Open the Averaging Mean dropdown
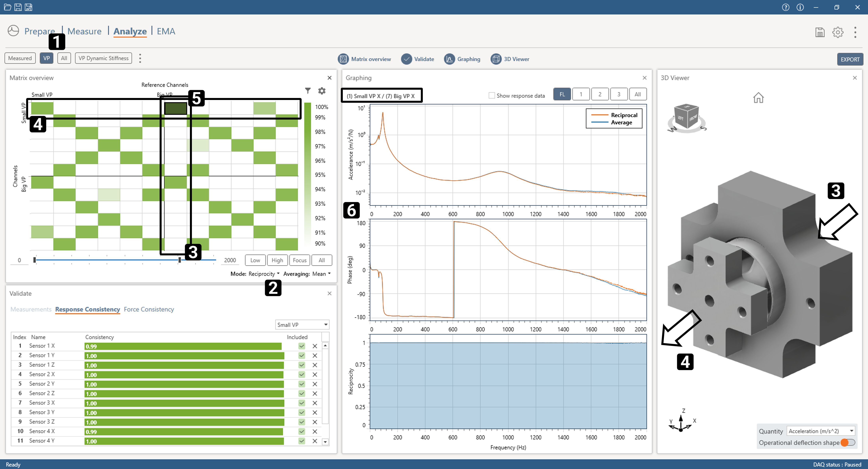Screen dimensions: 868x469 (321, 274)
